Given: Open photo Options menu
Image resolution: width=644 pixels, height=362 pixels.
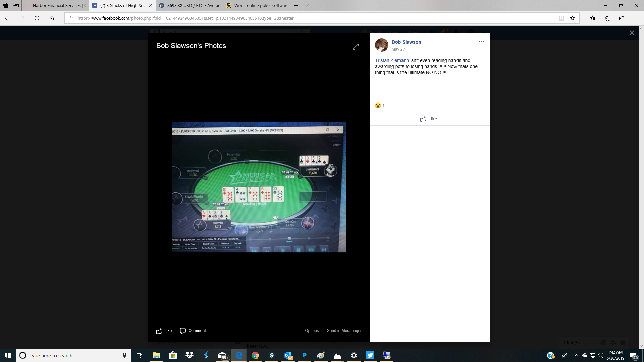Looking at the screenshot, I should click(x=312, y=331).
